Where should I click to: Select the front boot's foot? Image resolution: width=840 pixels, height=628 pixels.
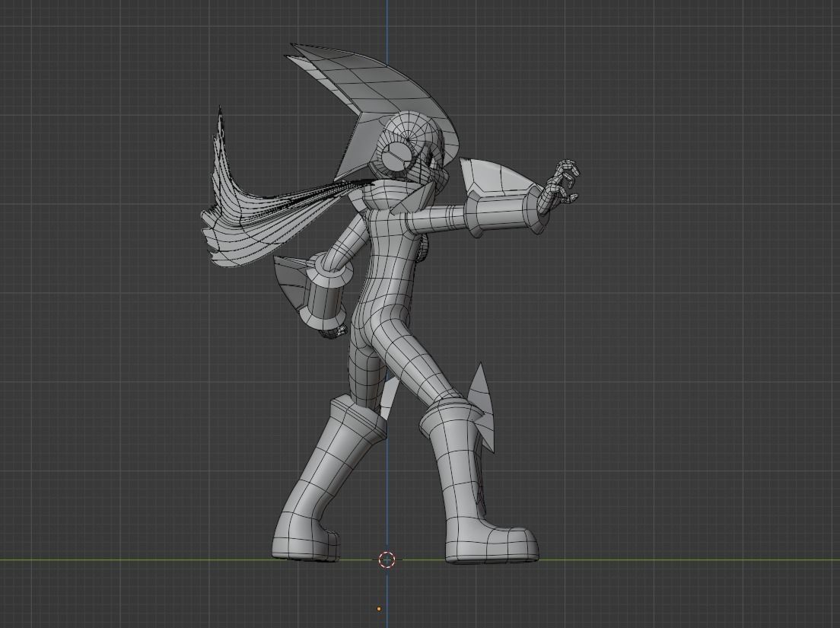tap(490, 542)
